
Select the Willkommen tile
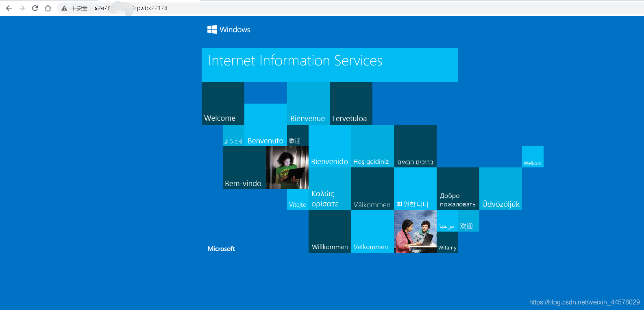[x=330, y=231]
